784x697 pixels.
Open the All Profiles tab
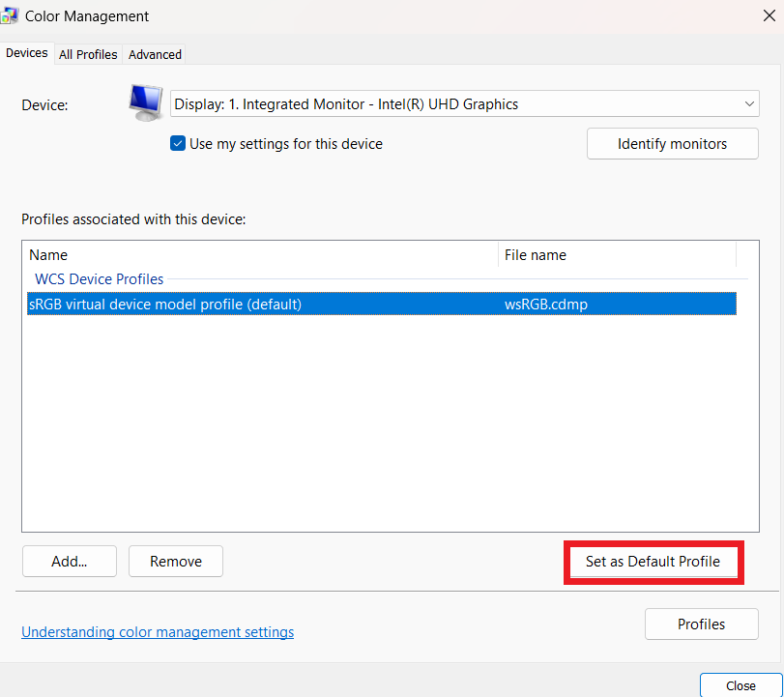coord(88,54)
